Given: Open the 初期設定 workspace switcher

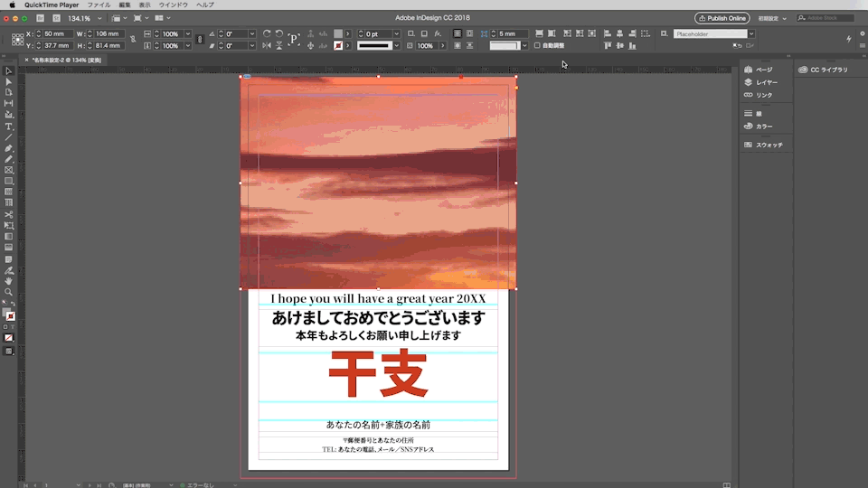Looking at the screenshot, I should point(772,18).
